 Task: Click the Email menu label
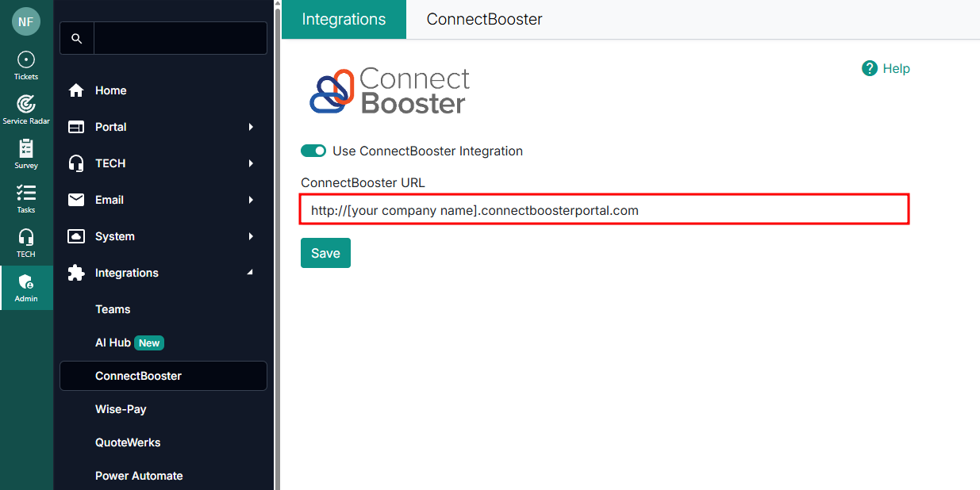point(110,200)
